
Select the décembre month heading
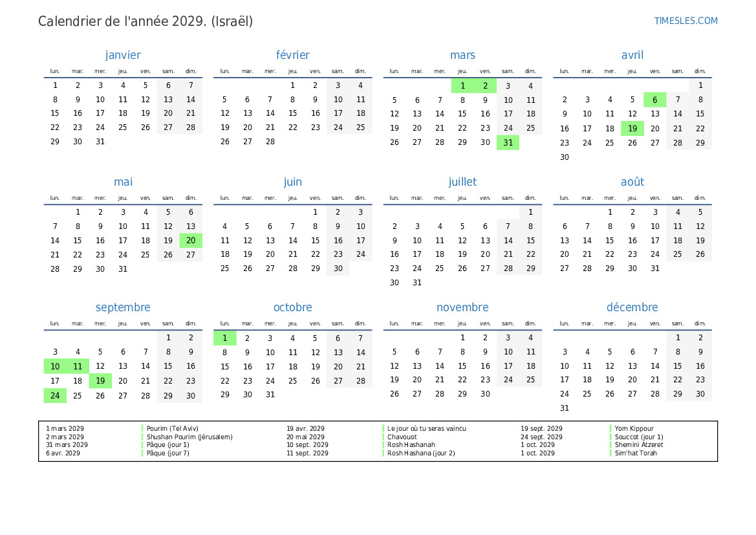(632, 307)
